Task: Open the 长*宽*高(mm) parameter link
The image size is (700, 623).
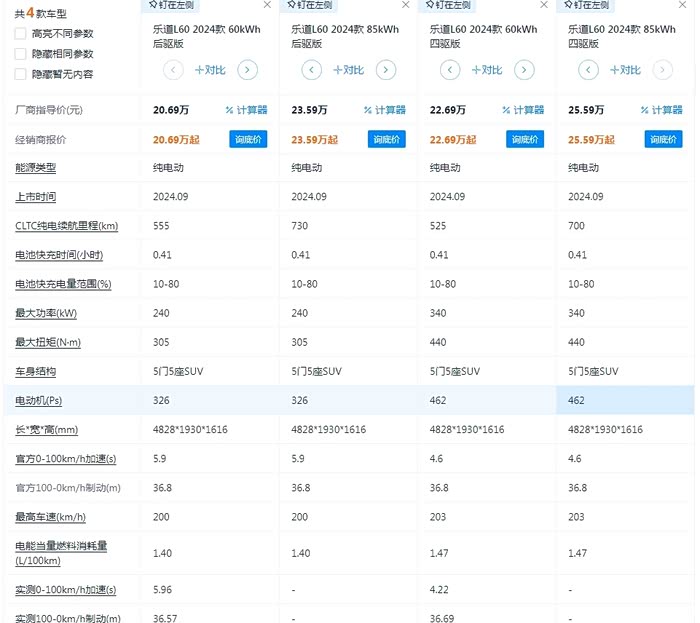Action: tap(46, 430)
